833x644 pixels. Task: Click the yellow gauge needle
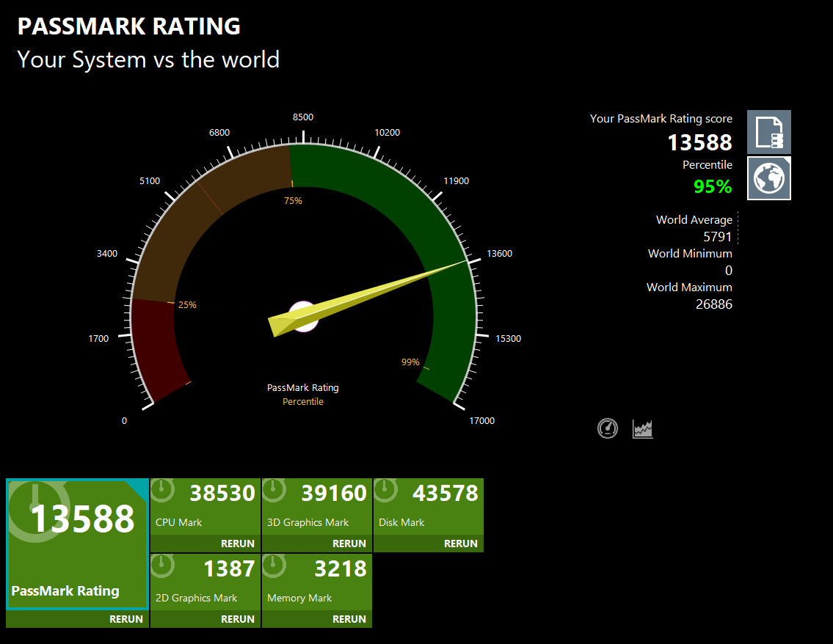pos(368,298)
